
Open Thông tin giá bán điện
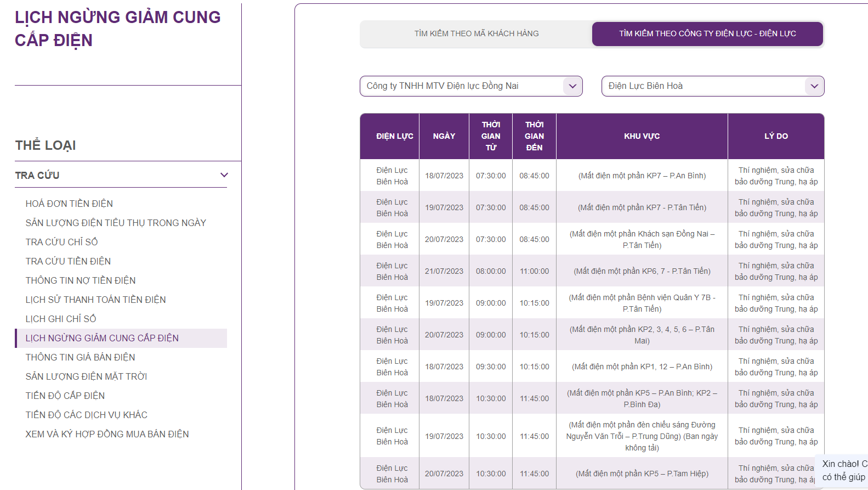click(x=80, y=357)
